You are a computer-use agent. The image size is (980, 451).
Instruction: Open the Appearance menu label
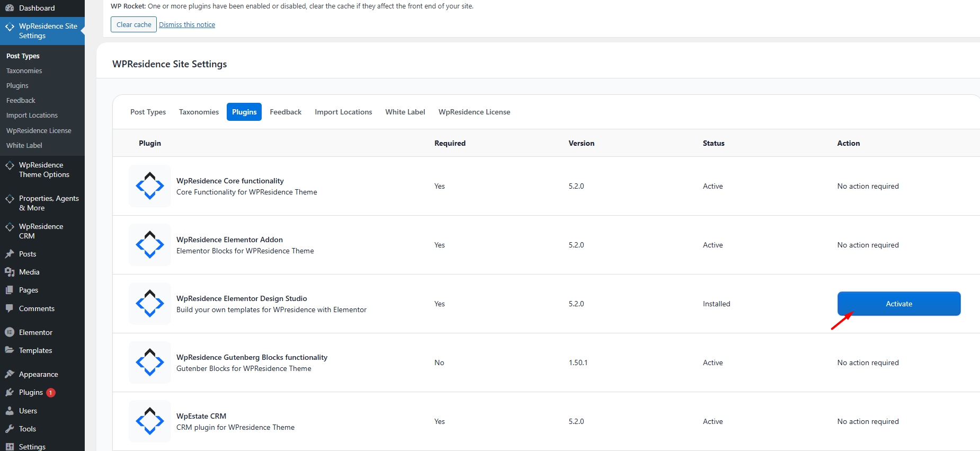coord(39,374)
